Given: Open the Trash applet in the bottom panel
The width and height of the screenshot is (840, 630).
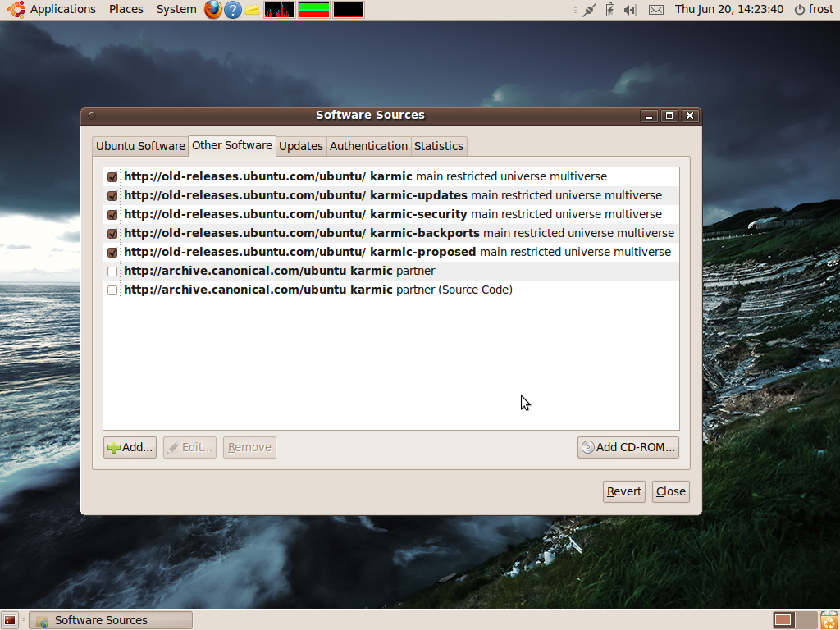Looking at the screenshot, I should (829, 620).
